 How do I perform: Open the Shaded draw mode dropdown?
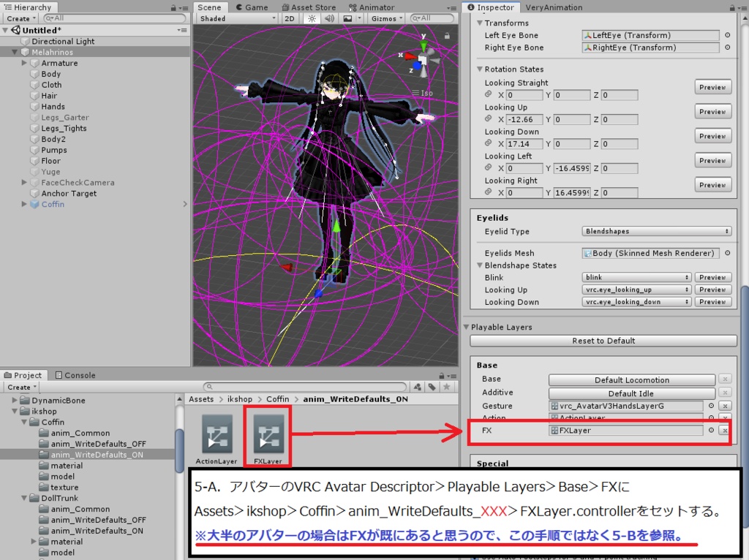tap(238, 18)
